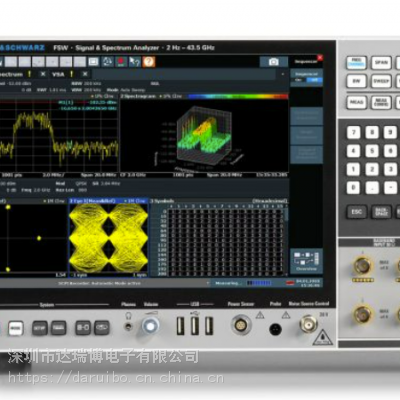This screenshot has height=400, width=400.
Task: Click the M1[1] marker readout
Action: click(x=87, y=102)
